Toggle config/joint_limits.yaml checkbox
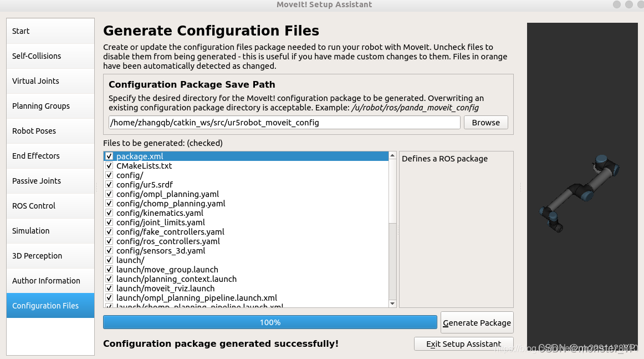The width and height of the screenshot is (644, 359). pyautogui.click(x=109, y=223)
